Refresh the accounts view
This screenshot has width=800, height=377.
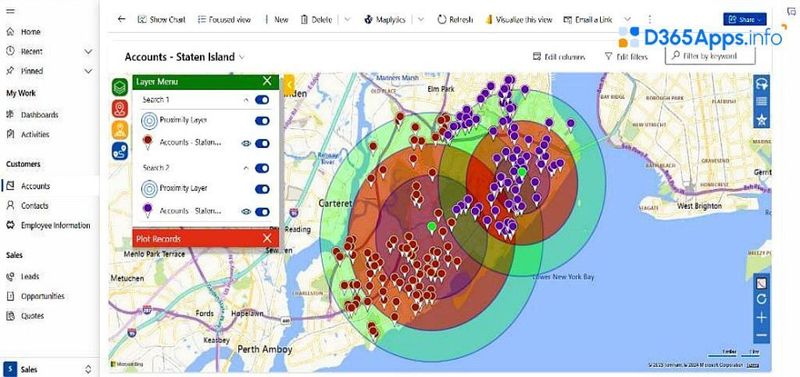click(455, 19)
